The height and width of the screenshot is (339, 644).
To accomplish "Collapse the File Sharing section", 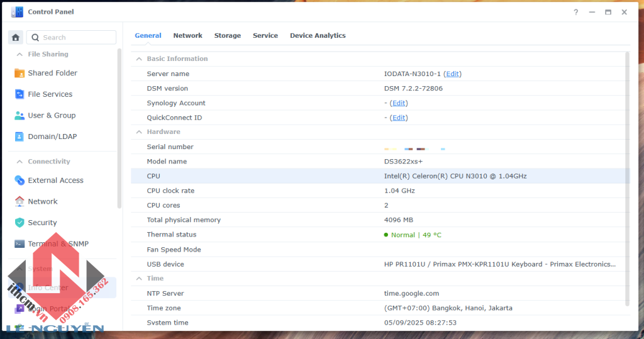I will pos(19,54).
